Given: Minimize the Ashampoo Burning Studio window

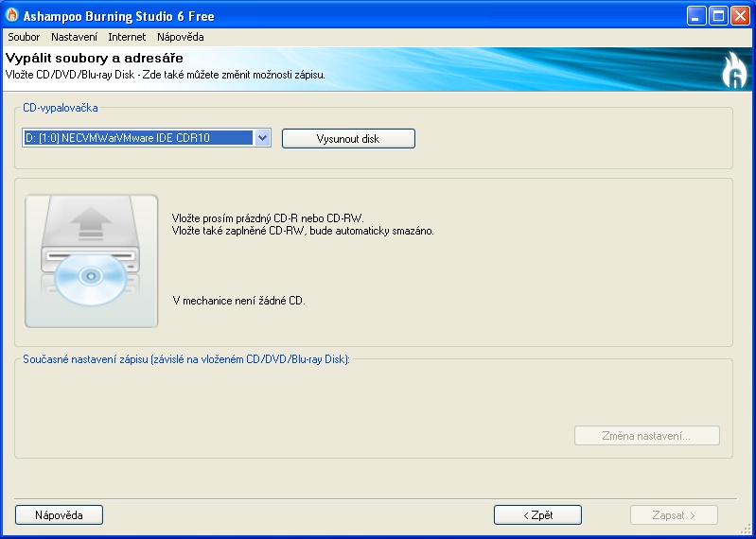Looking at the screenshot, I should tap(696, 16).
